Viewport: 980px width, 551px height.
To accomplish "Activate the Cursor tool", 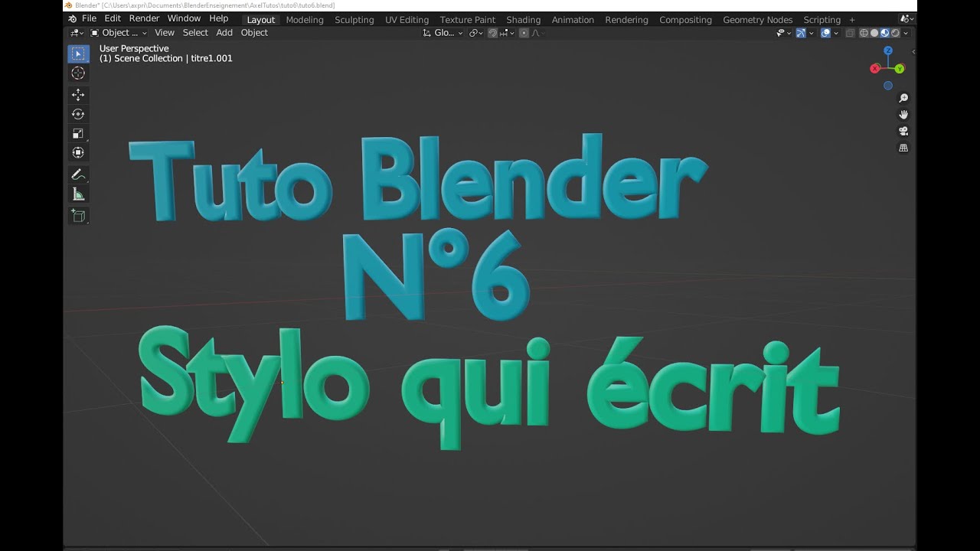I will click(x=77, y=73).
